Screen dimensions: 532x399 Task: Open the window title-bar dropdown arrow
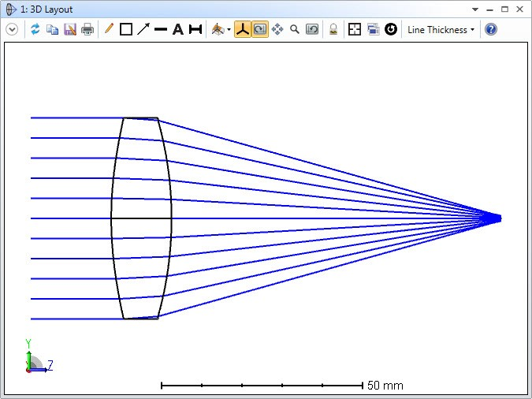[475, 9]
